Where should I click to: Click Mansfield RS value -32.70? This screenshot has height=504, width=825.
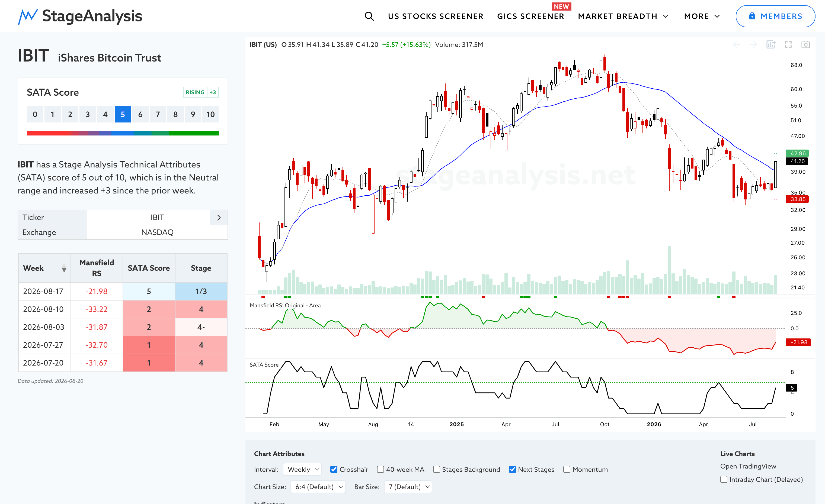pos(97,345)
